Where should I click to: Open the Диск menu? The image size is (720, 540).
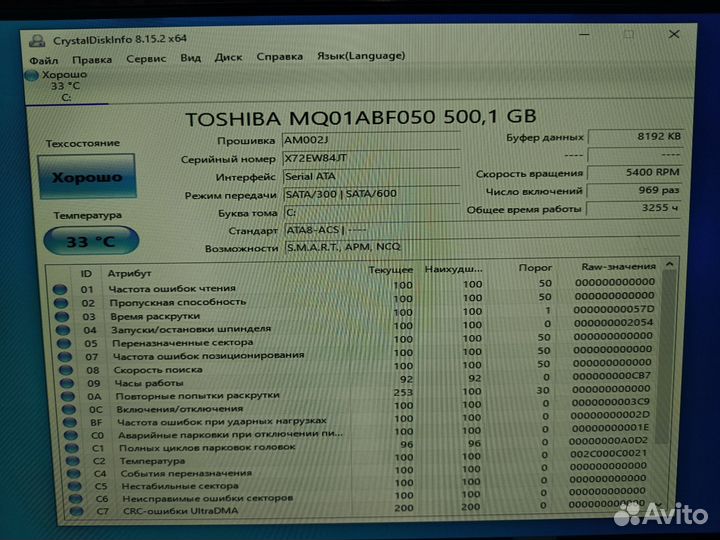pos(228,57)
